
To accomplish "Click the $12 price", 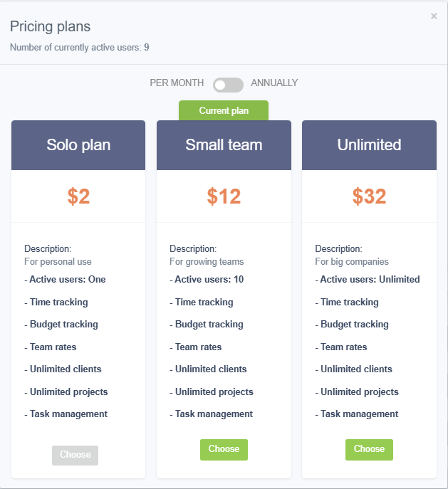I will [x=224, y=196].
